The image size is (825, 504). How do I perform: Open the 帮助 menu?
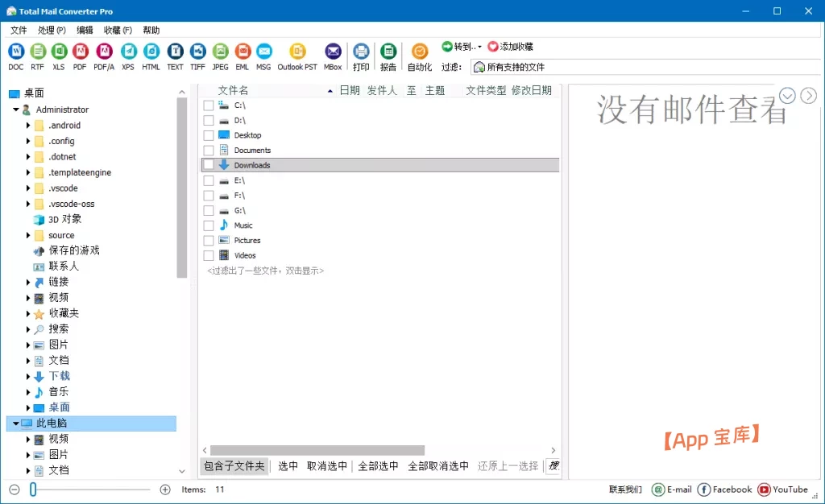click(x=151, y=30)
